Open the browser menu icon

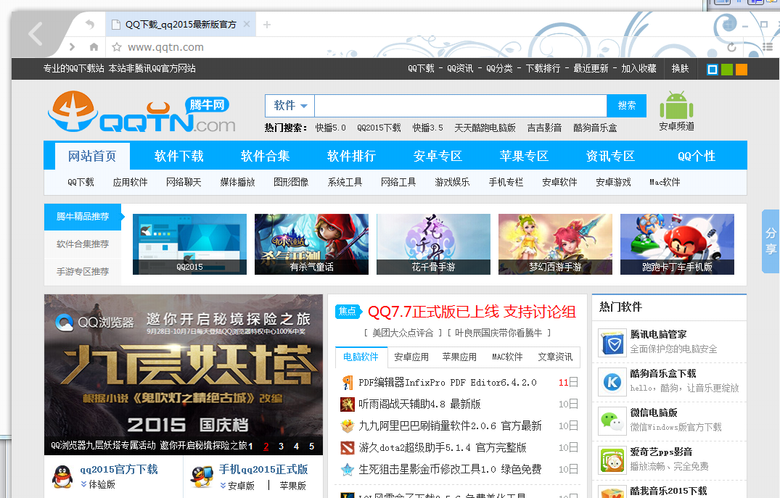(x=768, y=47)
